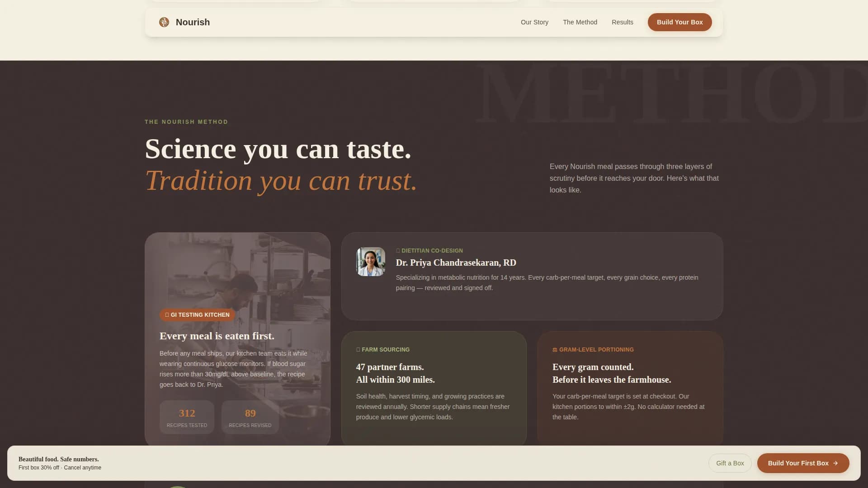Click '47 partner farms.' heading
The width and height of the screenshot is (868, 488).
click(390, 367)
